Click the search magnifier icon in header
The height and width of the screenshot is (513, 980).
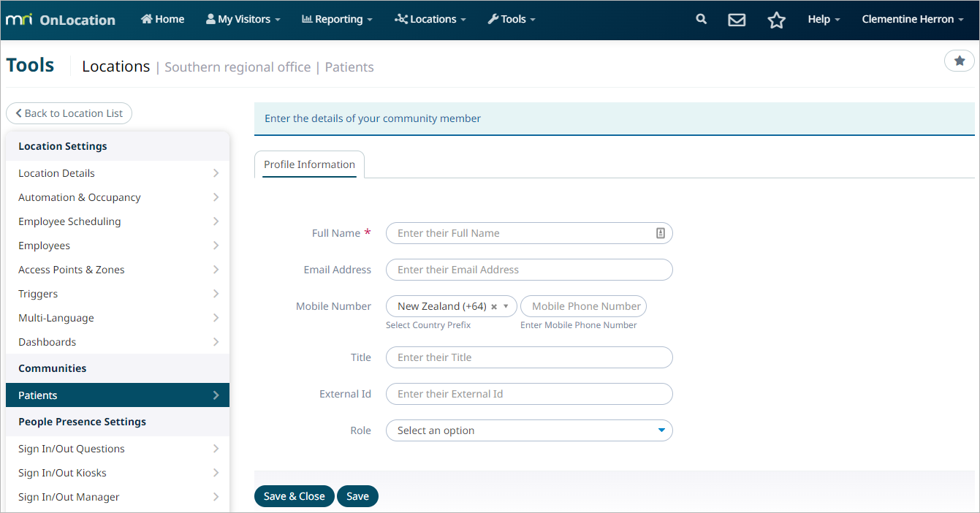(702, 20)
